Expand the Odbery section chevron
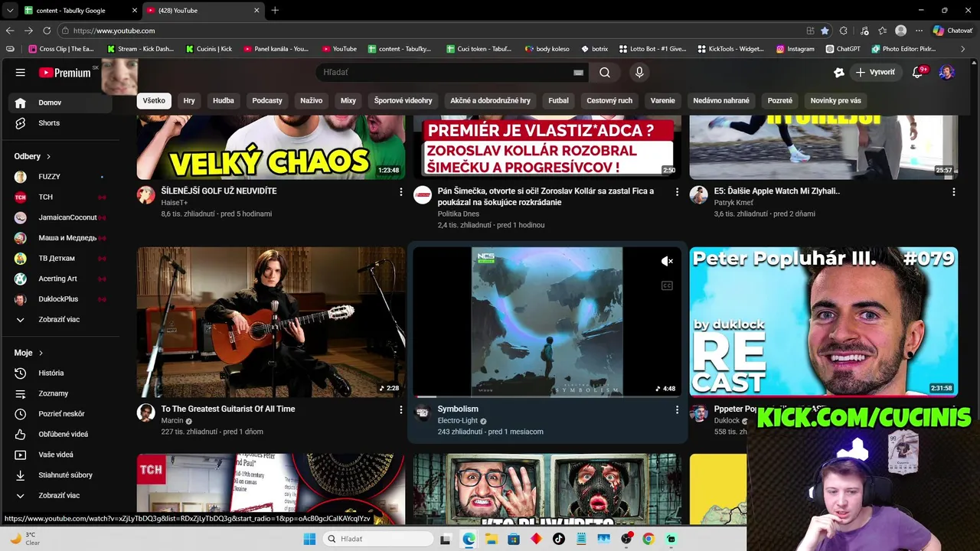Image resolution: width=980 pixels, height=551 pixels. (x=48, y=156)
